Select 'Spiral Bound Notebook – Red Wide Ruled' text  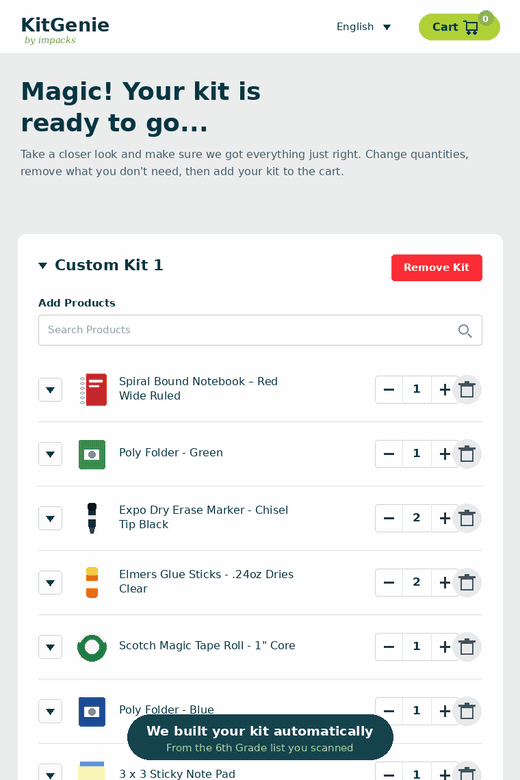[x=198, y=389]
